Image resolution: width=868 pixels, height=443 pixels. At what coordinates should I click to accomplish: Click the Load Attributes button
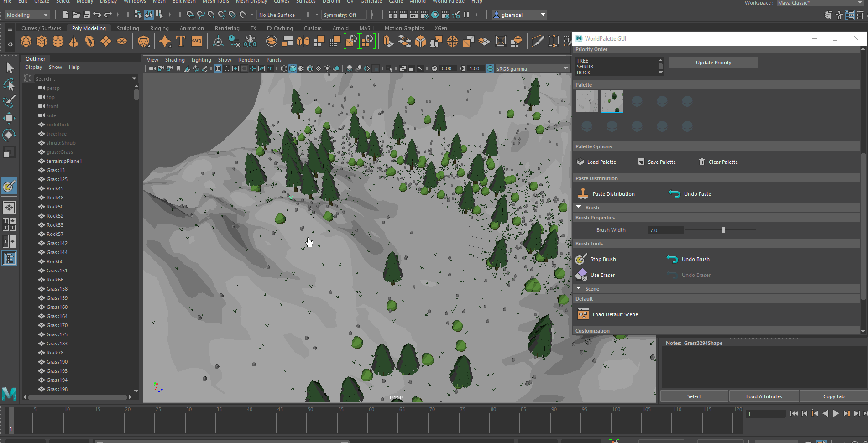[x=763, y=396]
